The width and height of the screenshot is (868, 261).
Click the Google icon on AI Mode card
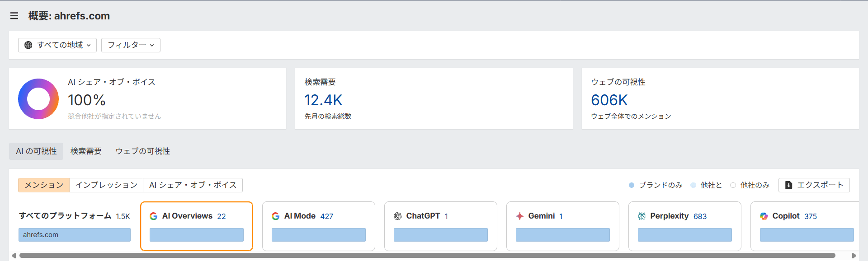pyautogui.click(x=276, y=216)
